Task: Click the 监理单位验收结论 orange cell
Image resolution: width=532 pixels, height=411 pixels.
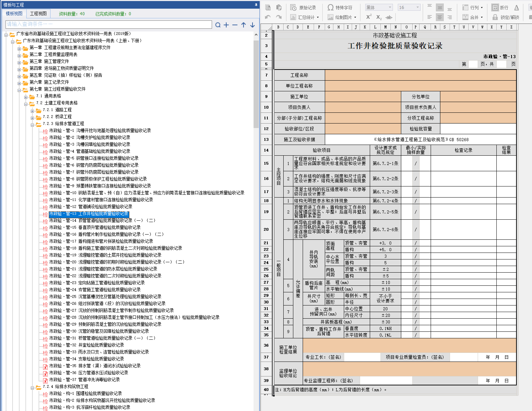Action: (410, 369)
